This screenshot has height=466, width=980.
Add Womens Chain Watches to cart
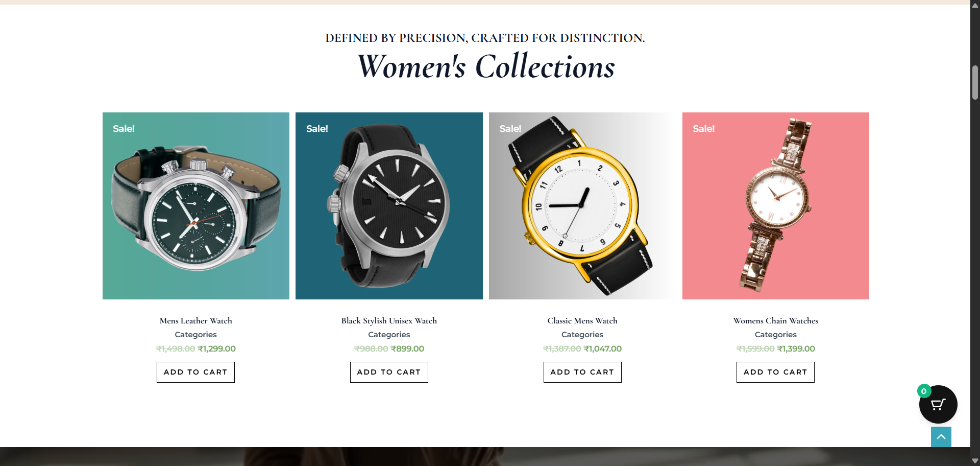click(x=775, y=372)
